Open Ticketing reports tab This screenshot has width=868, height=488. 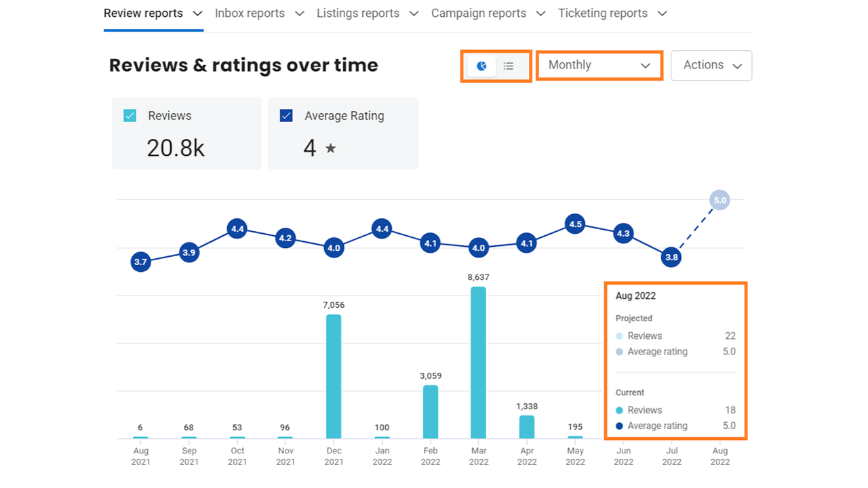click(602, 14)
